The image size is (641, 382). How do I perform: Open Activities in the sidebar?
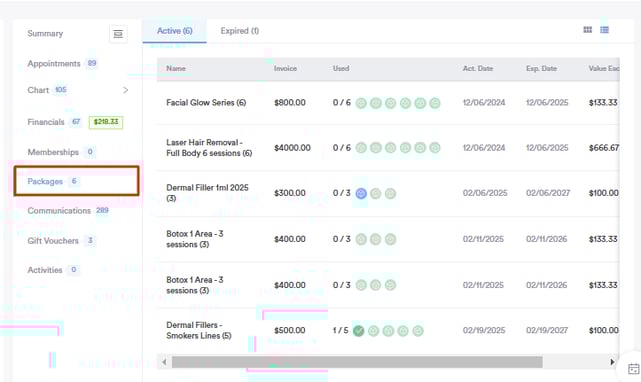[45, 270]
